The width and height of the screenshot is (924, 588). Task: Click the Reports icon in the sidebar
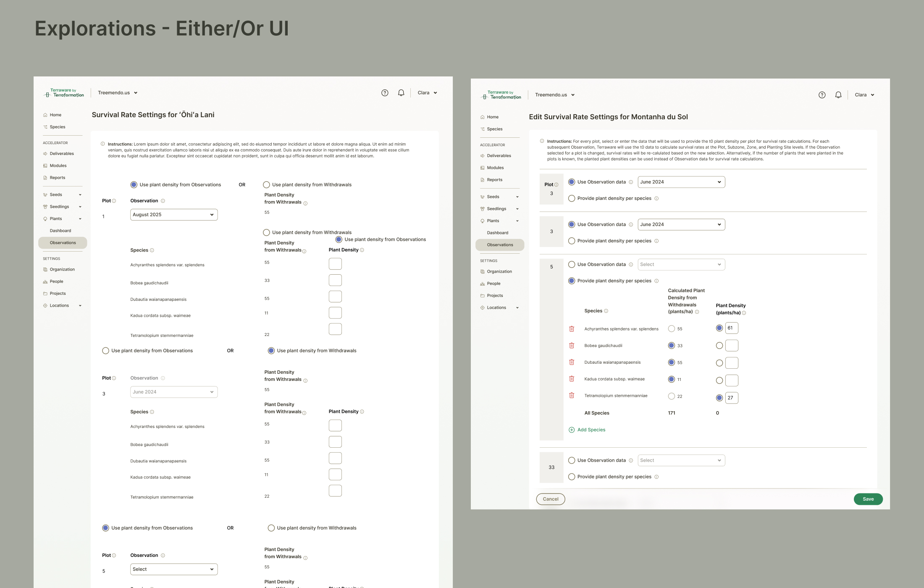tap(45, 177)
